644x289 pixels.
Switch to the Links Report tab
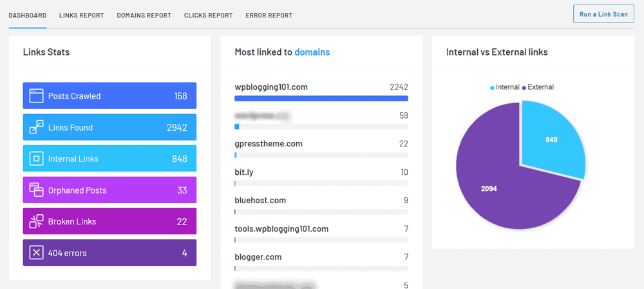(x=81, y=15)
